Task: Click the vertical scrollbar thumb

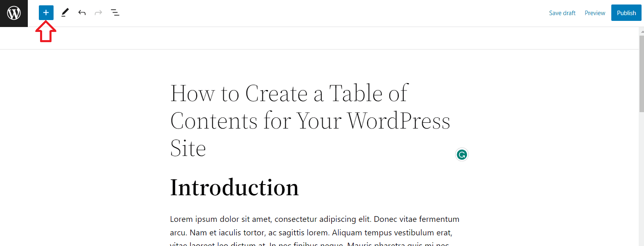Action: (642, 74)
